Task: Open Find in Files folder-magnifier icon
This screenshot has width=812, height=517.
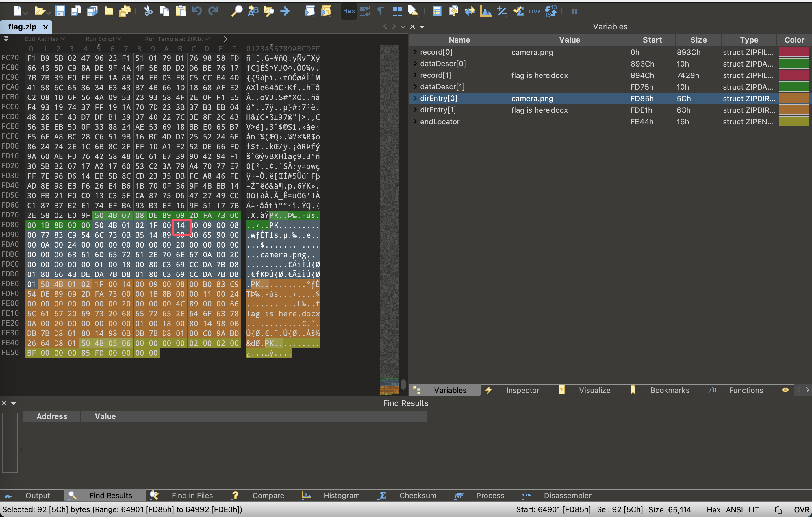Action: tap(269, 11)
